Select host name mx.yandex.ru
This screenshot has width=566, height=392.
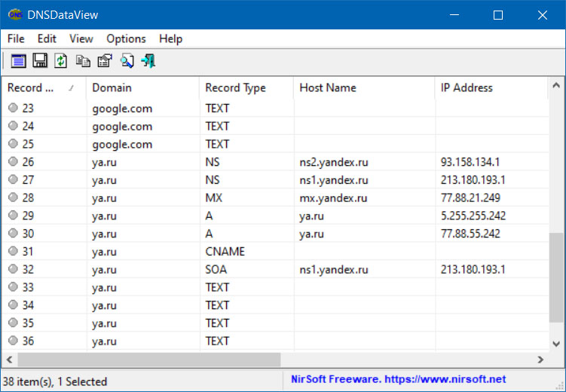333,198
